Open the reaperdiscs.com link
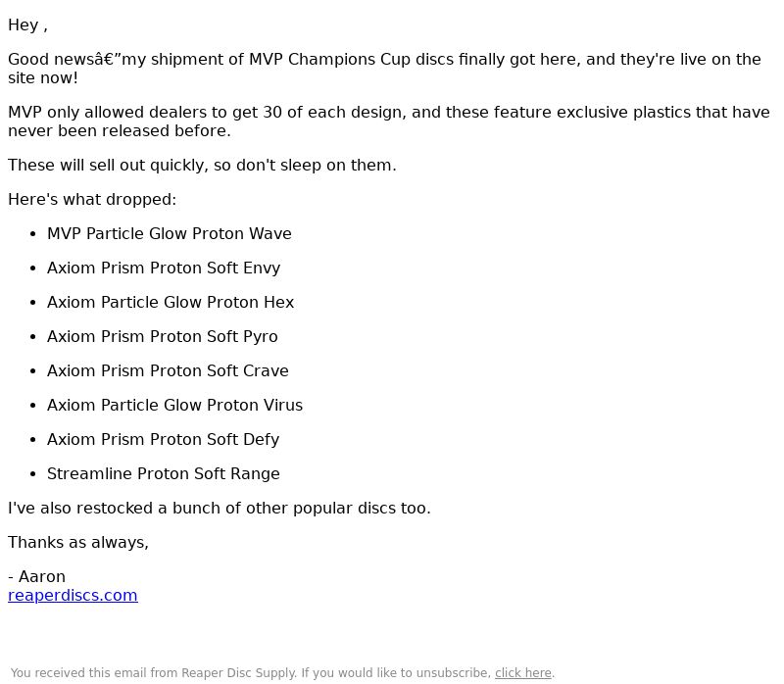 click(73, 595)
